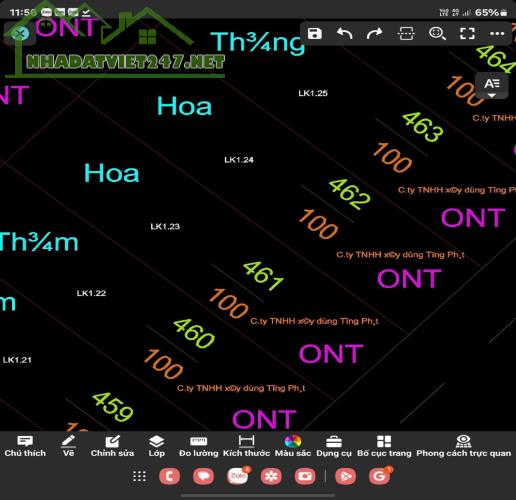Image resolution: width=516 pixels, height=500 pixels.
Task: Open Bố cục trang page layout
Action: [x=384, y=446]
